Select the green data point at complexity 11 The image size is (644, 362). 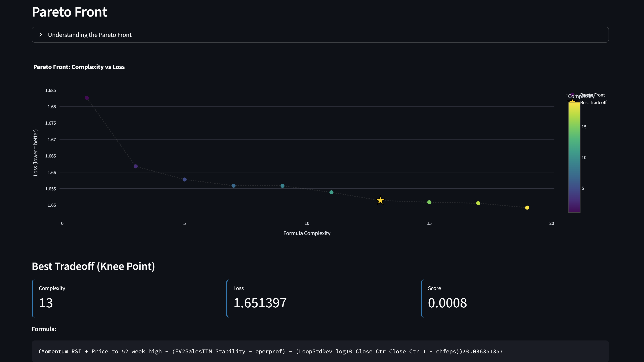(x=331, y=192)
